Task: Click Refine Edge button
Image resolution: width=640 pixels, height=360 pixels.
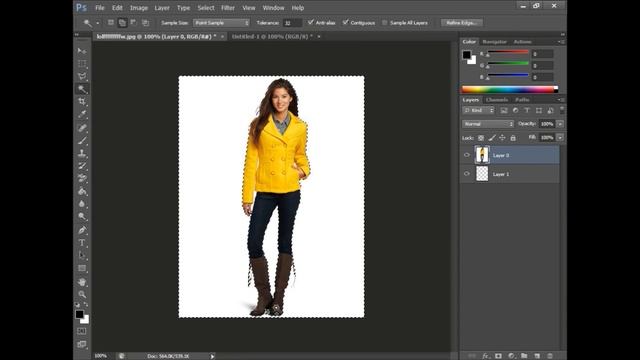Action: point(462,23)
